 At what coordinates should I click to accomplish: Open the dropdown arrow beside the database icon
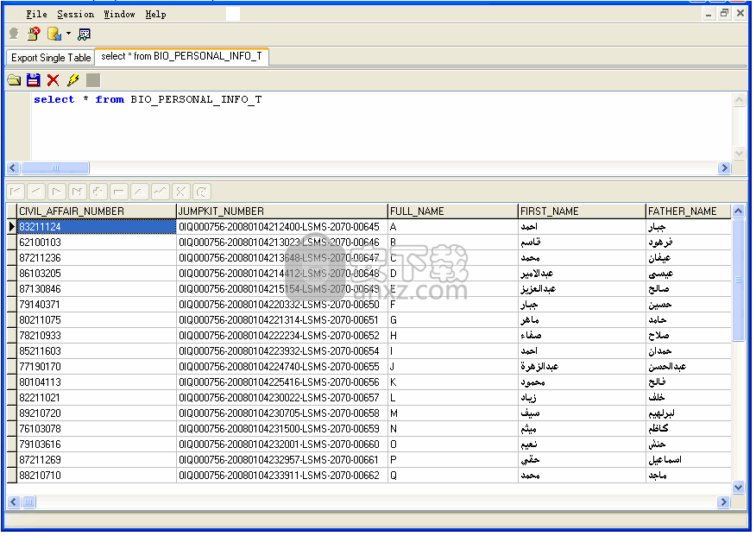click(68, 34)
